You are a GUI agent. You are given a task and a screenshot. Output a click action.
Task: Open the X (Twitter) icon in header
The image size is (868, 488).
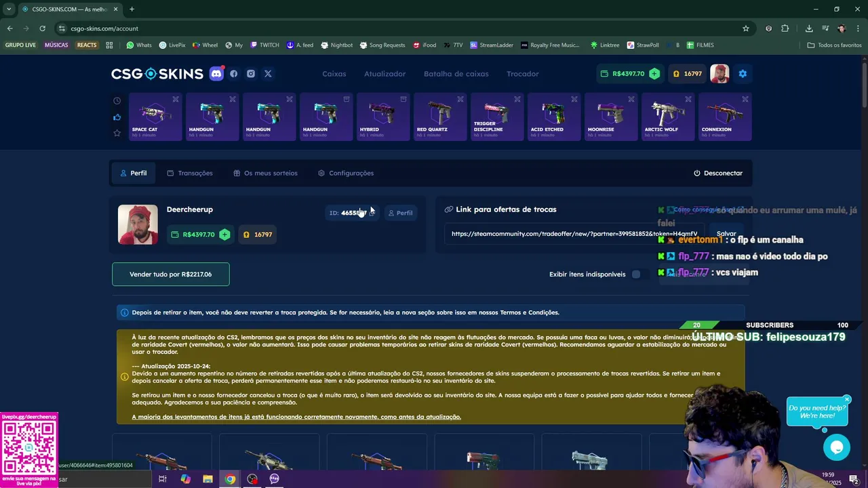point(268,74)
